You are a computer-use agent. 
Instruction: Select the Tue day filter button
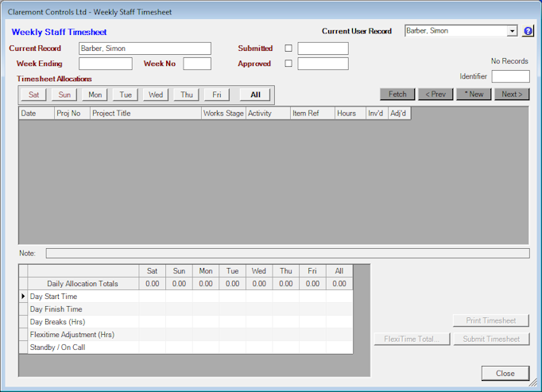click(126, 95)
